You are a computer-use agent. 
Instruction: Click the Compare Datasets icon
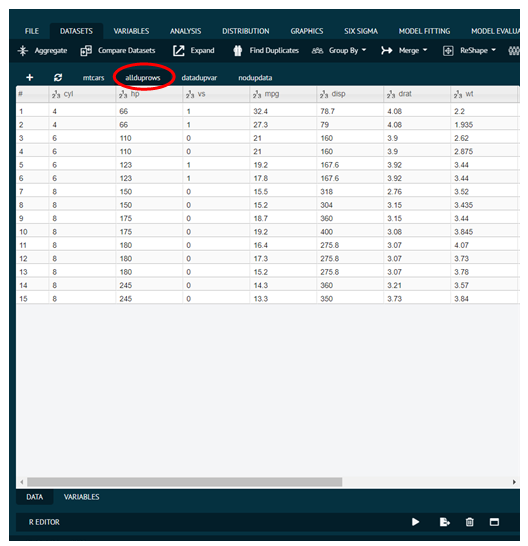[86, 51]
